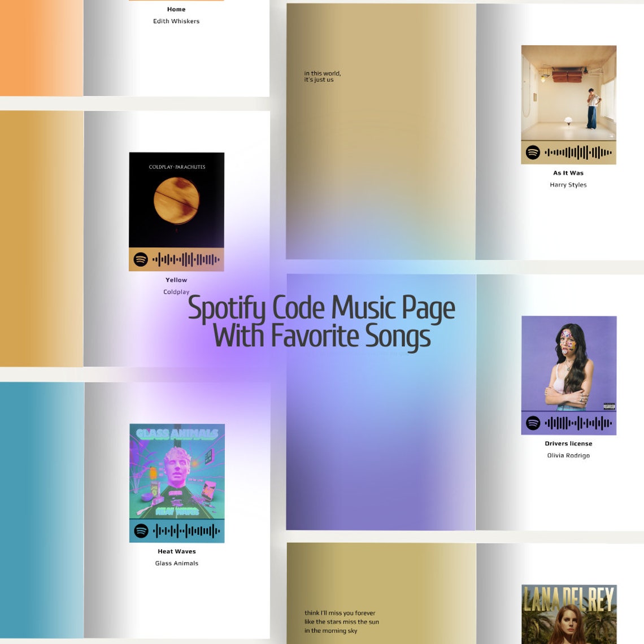
Task: Click the Olivia Rodrigo artist name
Action: click(x=568, y=455)
